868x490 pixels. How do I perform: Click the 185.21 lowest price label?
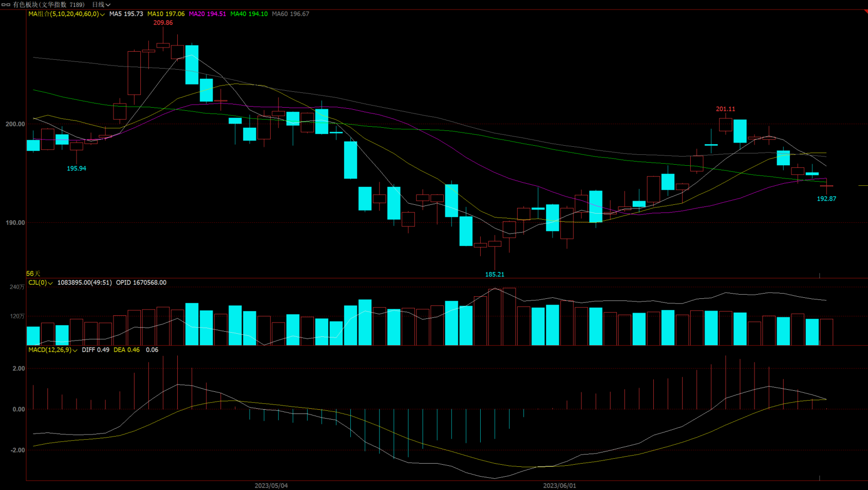494,275
